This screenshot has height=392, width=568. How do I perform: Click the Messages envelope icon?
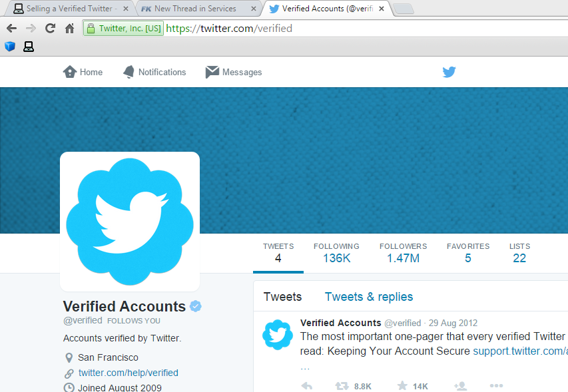(x=212, y=72)
